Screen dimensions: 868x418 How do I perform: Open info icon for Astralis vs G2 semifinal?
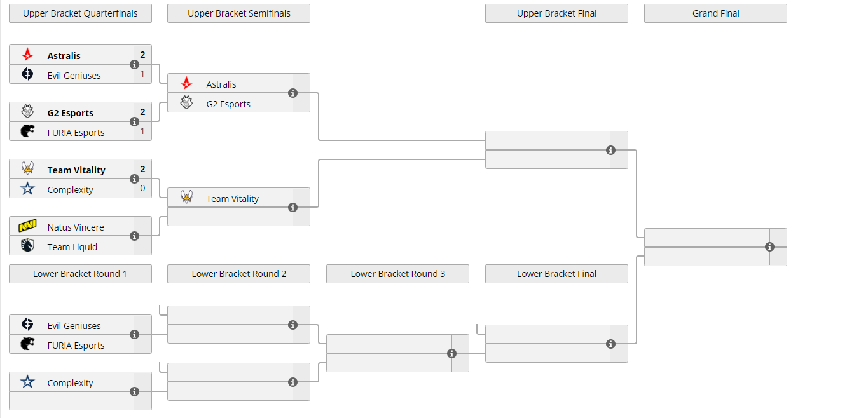293,93
